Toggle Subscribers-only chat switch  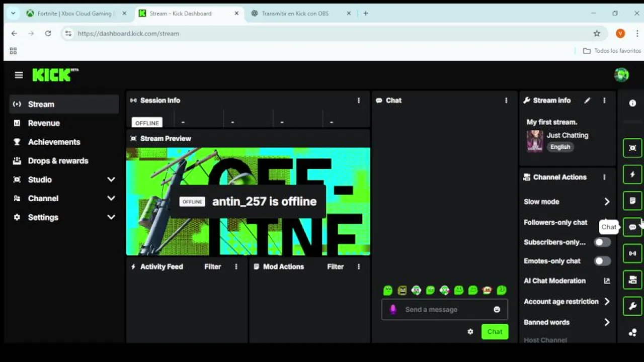tap(602, 242)
